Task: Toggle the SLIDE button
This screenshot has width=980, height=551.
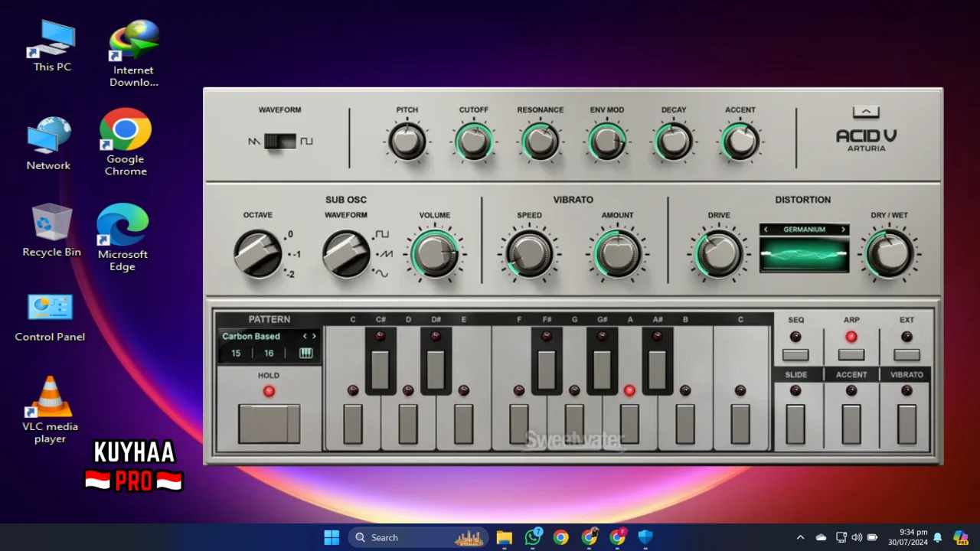Action: 795,424
